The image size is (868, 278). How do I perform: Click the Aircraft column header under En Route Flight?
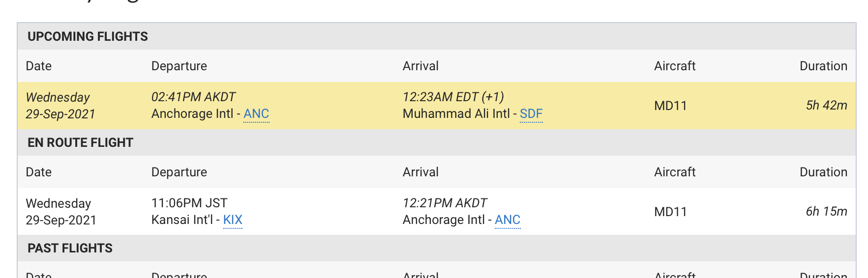[x=675, y=172]
